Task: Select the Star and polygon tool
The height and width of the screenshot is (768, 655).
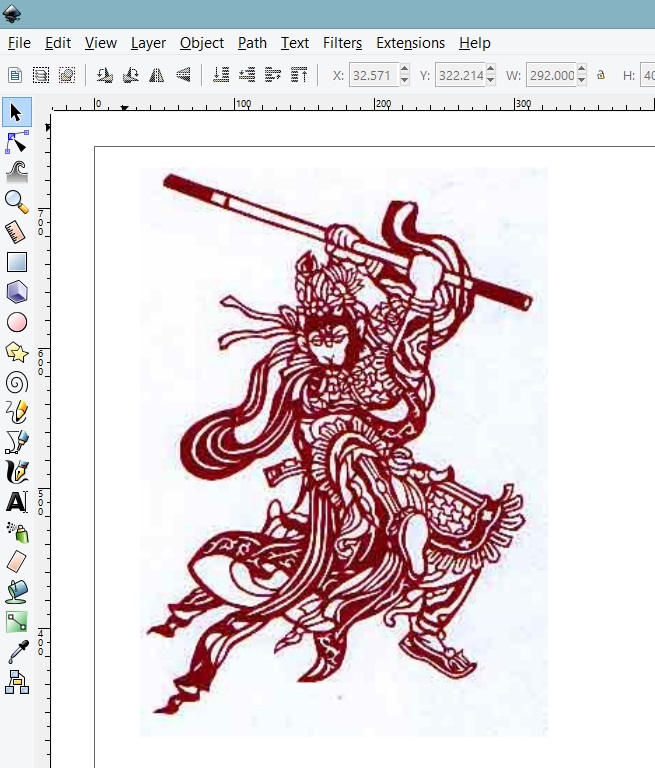Action: [x=17, y=352]
